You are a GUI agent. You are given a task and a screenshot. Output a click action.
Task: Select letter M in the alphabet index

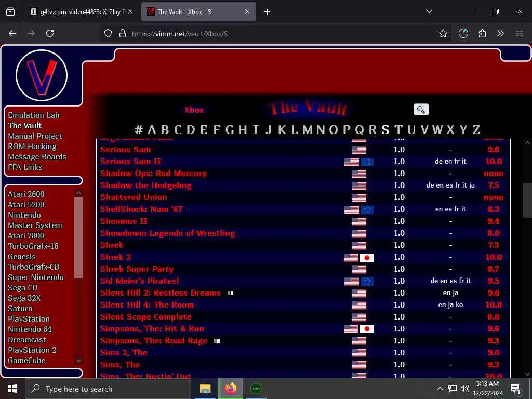click(308, 129)
